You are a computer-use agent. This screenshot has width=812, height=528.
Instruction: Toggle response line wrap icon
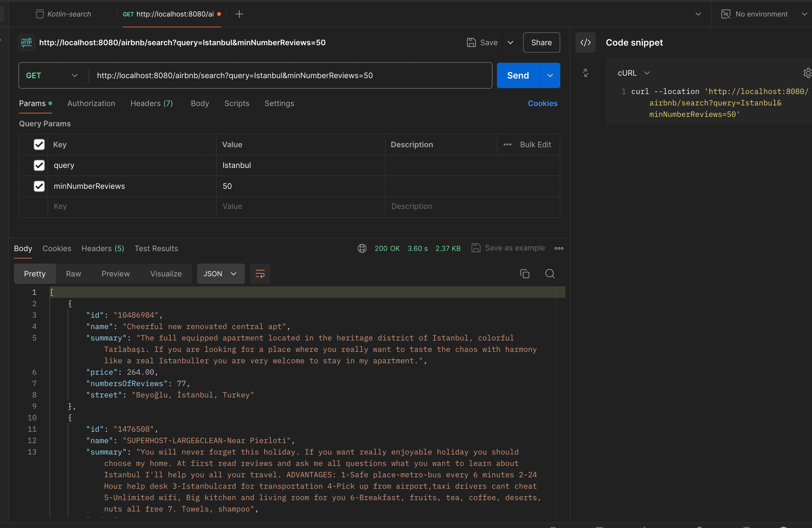(x=260, y=274)
